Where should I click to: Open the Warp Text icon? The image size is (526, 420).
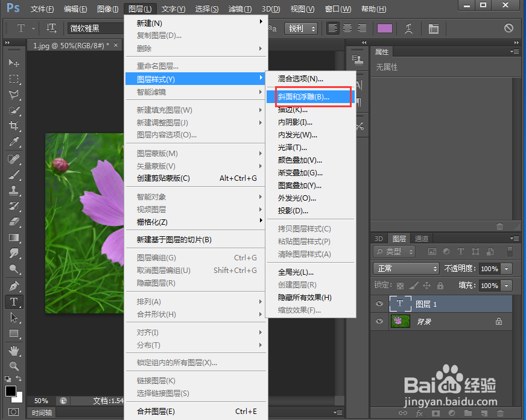tap(408, 29)
